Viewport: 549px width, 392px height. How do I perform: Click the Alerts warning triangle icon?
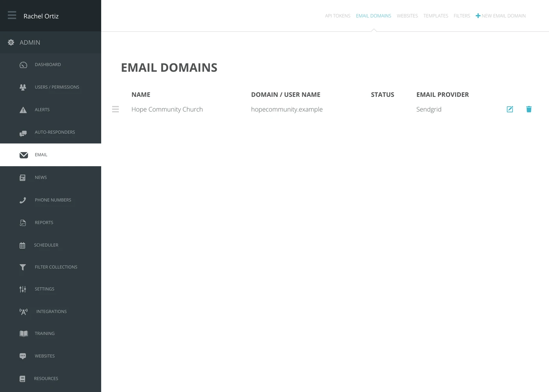[23, 110]
